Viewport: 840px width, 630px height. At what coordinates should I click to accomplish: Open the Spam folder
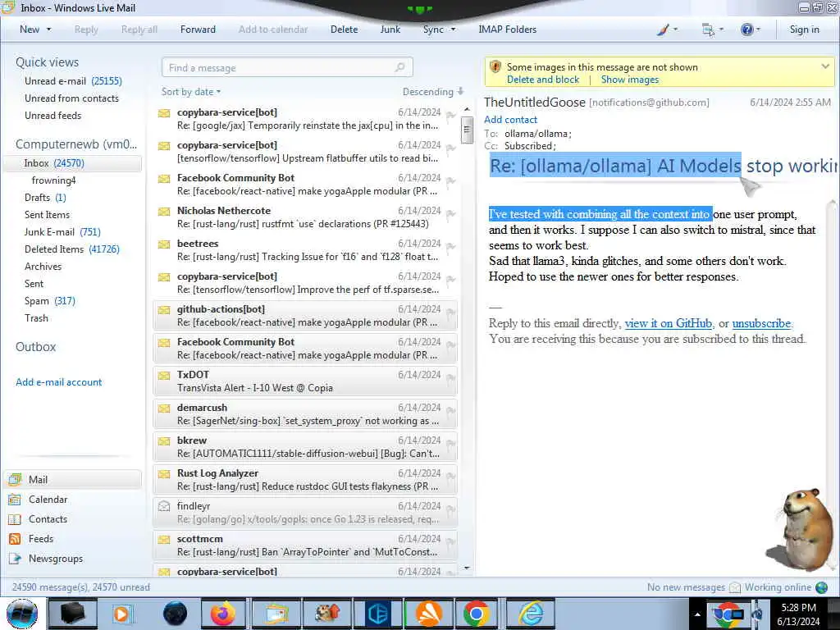pyautogui.click(x=50, y=300)
